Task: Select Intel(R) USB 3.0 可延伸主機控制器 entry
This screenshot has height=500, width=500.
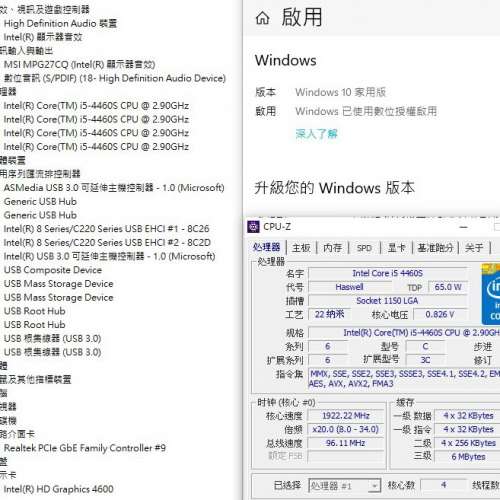Action: 109,256
